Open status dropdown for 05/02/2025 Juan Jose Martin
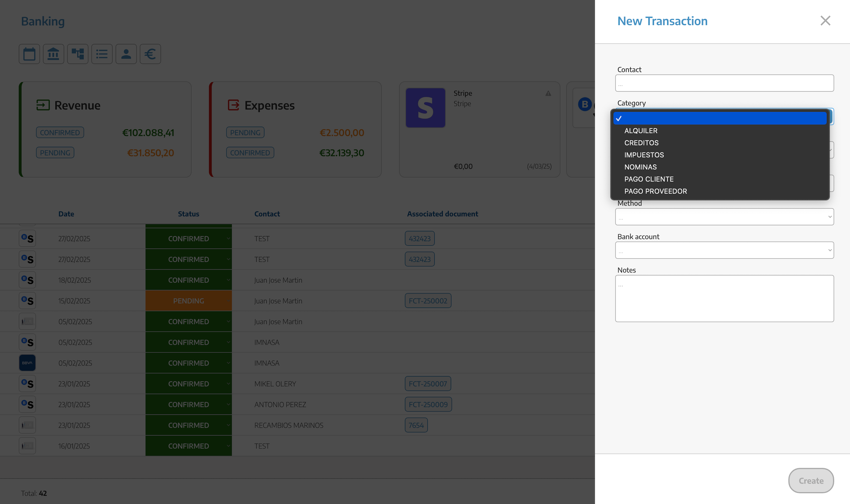850x504 pixels. point(189,321)
